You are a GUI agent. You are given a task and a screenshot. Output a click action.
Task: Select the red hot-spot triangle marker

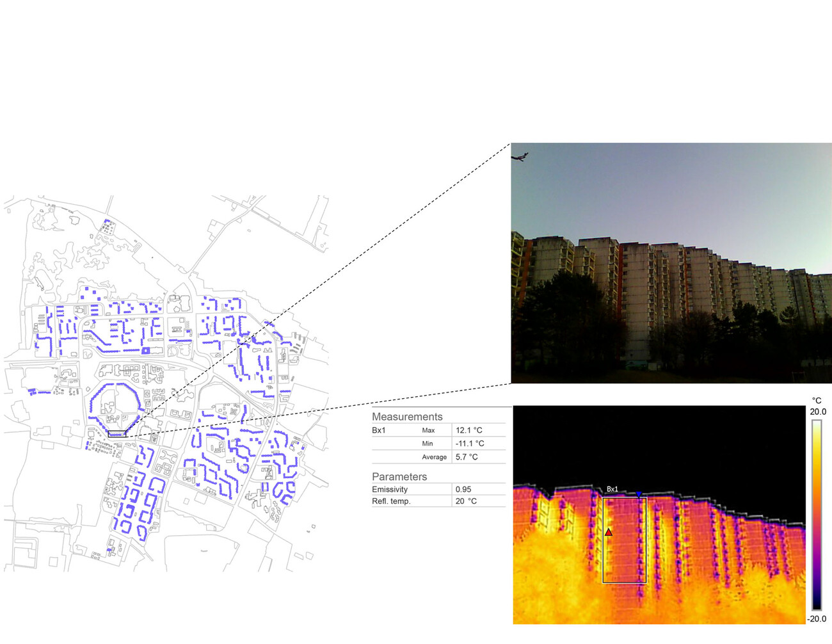tap(609, 531)
